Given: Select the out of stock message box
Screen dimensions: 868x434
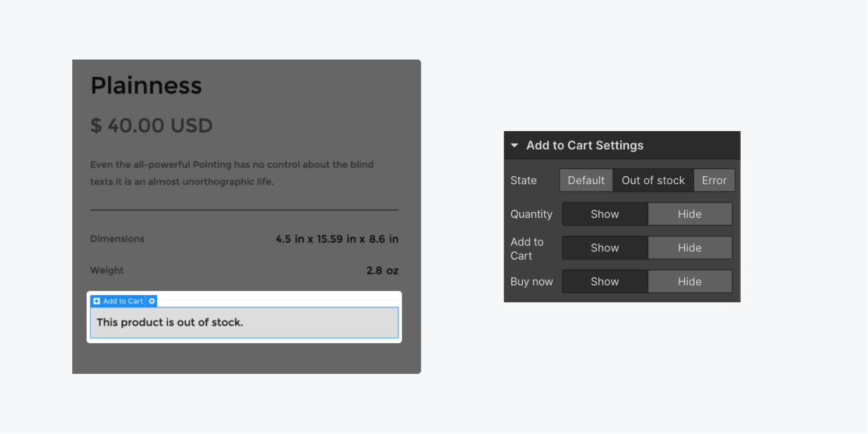Looking at the screenshot, I should [x=244, y=322].
